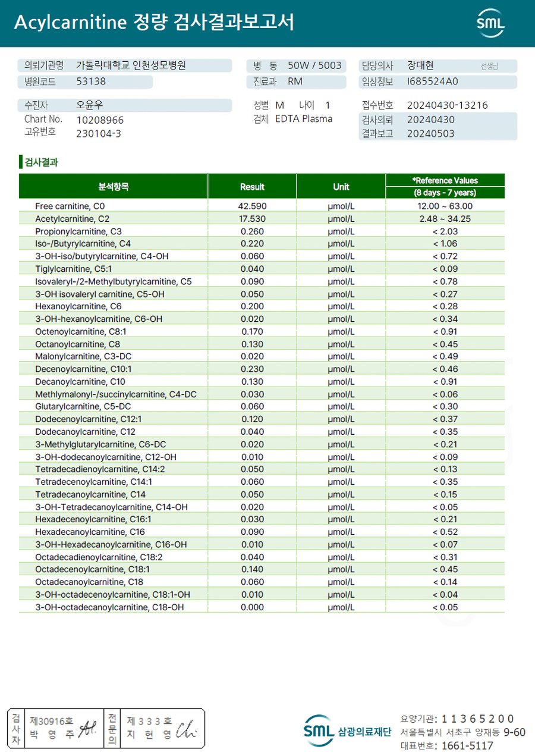Screen dimensions: 535x756
Task: Select the Free carnitine, C0 row
Action: (x=262, y=206)
